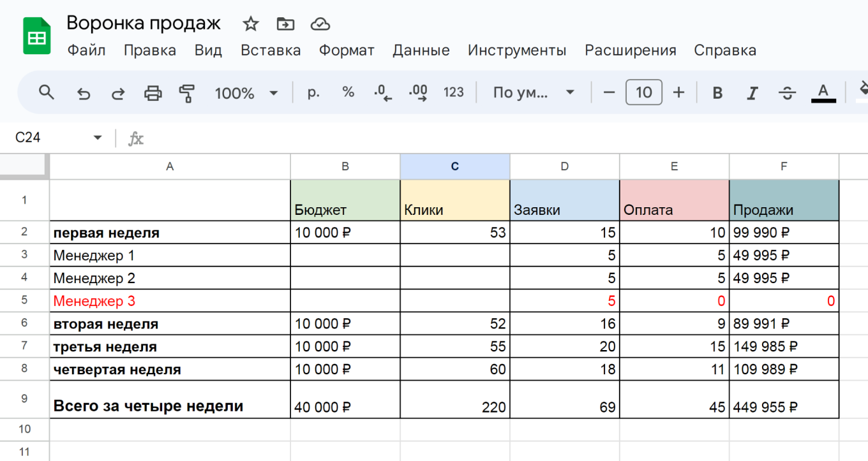Open the text color picker
This screenshot has width=868, height=461.
click(x=823, y=92)
